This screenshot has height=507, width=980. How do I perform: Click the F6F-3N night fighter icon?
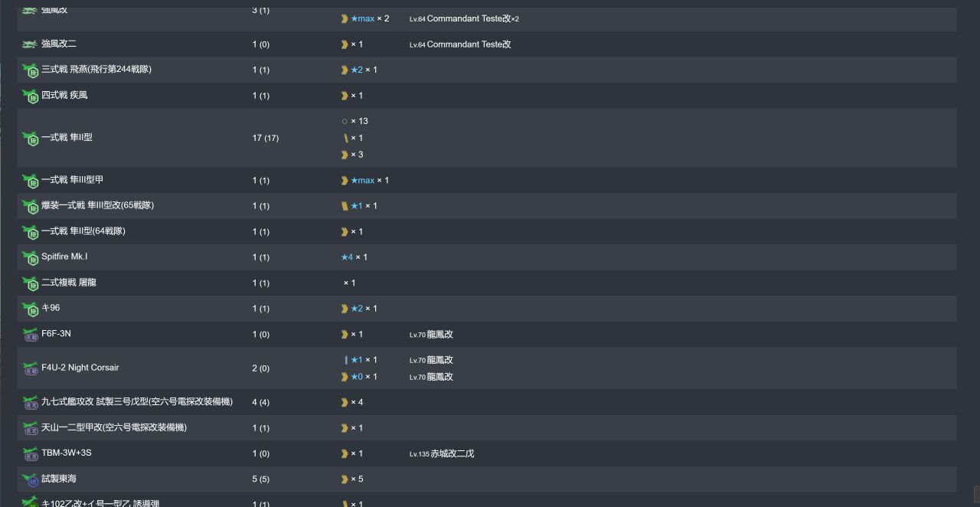30,335
